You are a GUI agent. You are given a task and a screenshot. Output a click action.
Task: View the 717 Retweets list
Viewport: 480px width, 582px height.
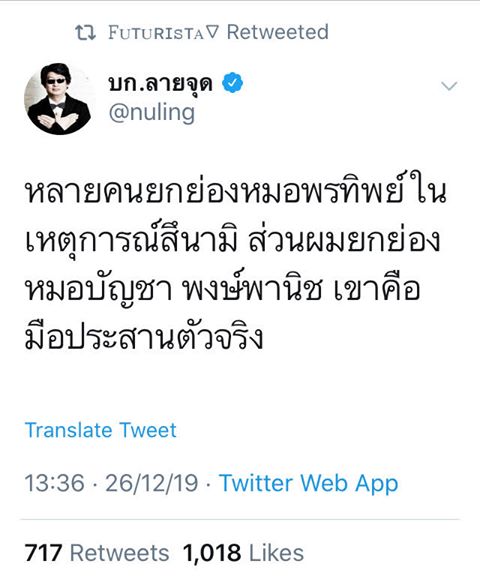coord(97,553)
